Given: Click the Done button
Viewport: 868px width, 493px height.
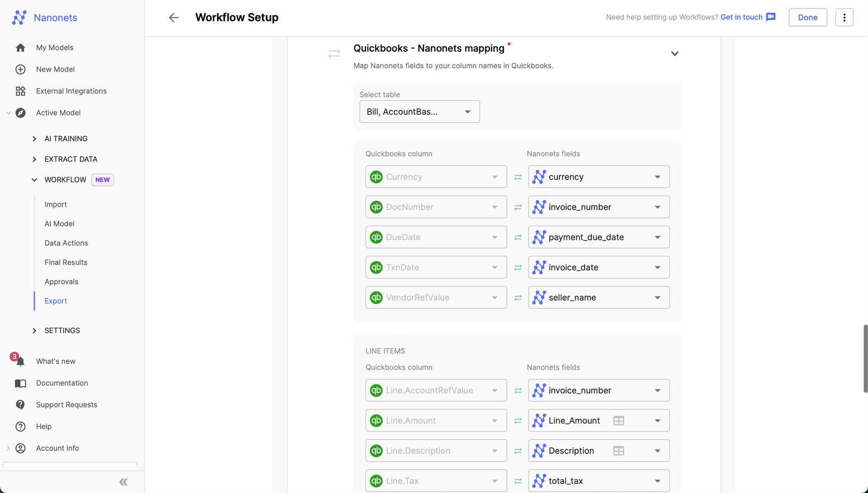Looking at the screenshot, I should pos(807,17).
